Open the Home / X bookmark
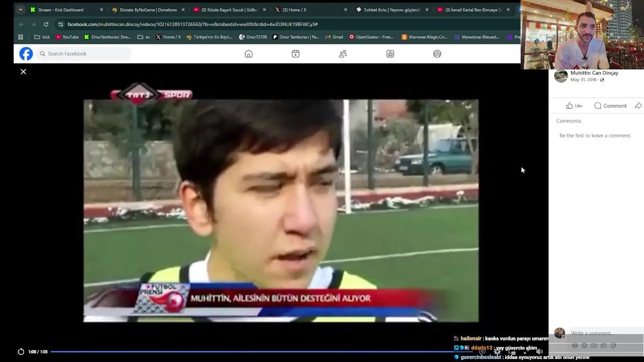Screen dimensions: 644x362 [x=168, y=37]
